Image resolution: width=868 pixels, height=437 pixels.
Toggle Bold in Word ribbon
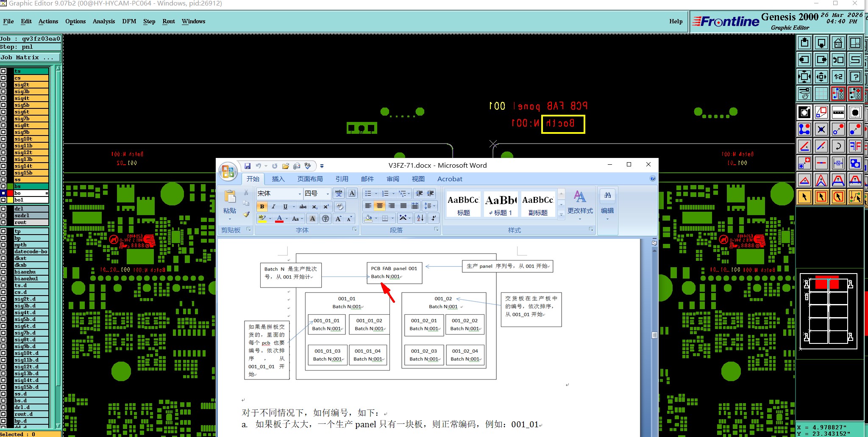262,207
